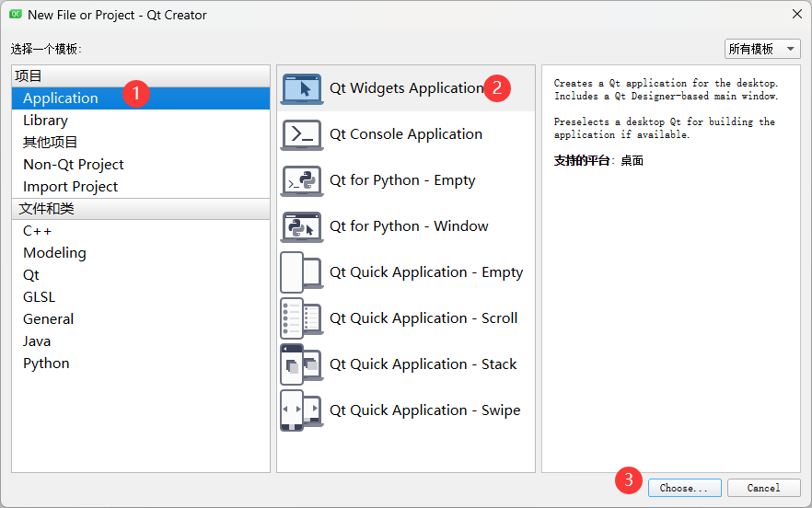
Task: Select the Application project category
Action: pos(141,98)
